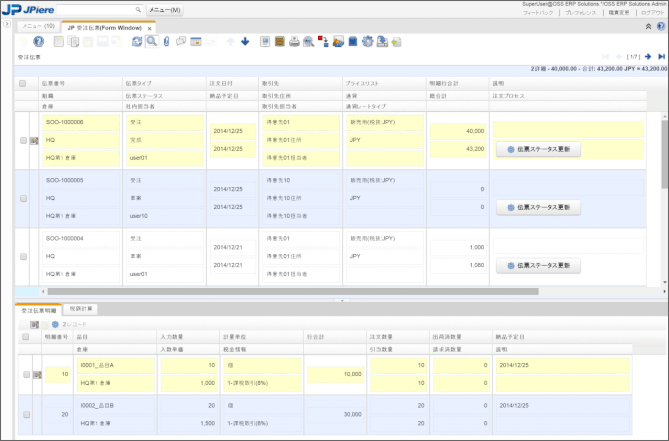Open the Archive cabinet icon
669x441 pixels.
pyautogui.click(x=279, y=41)
